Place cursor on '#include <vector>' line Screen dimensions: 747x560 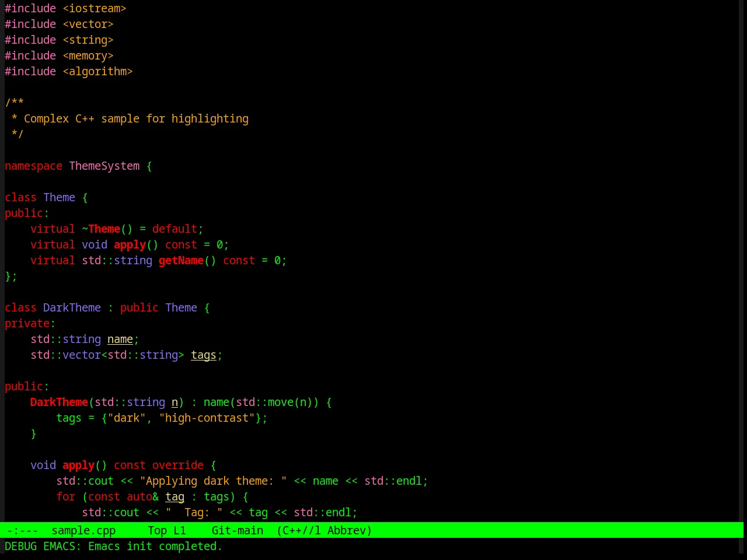coord(59,24)
